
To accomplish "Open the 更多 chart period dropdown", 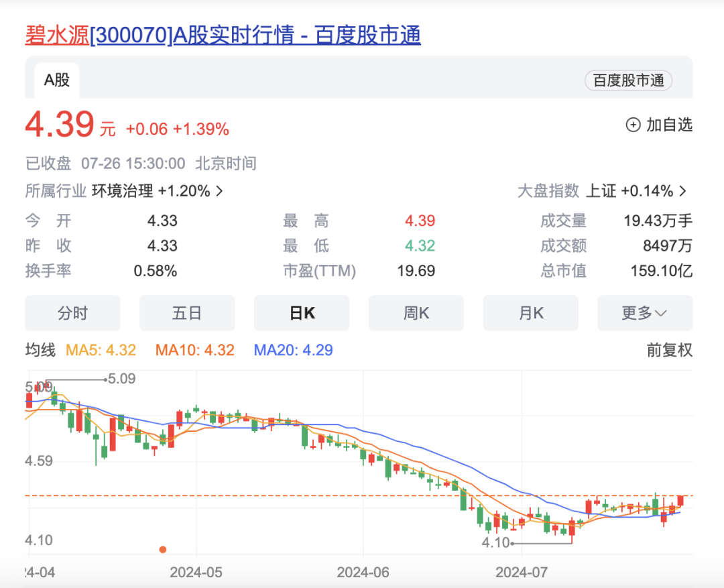I will 645,313.
